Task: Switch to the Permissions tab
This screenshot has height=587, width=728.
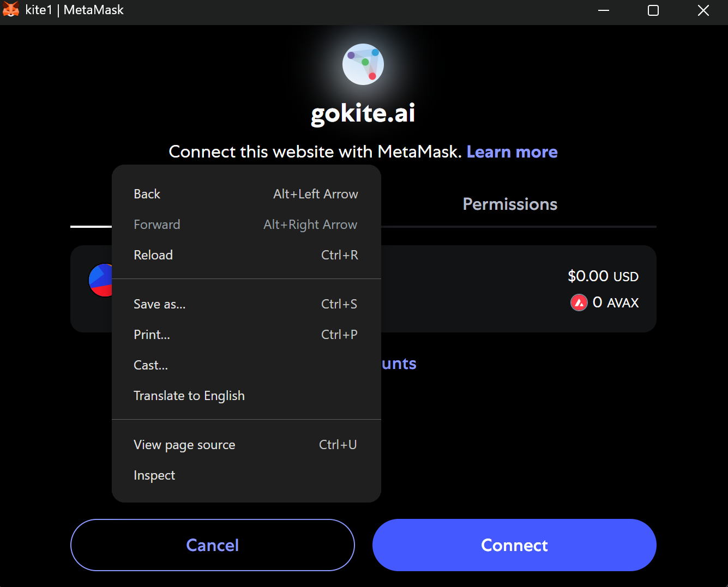Action: [x=510, y=204]
